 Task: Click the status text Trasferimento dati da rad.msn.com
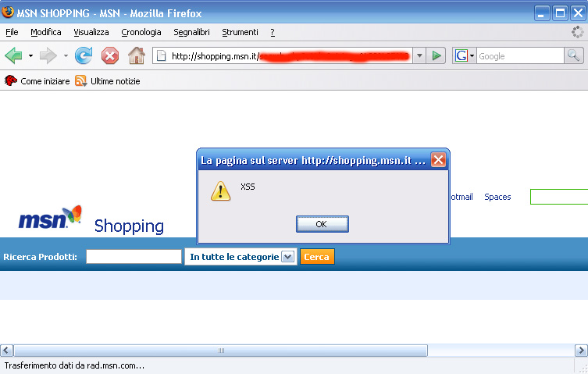pyautogui.click(x=74, y=365)
